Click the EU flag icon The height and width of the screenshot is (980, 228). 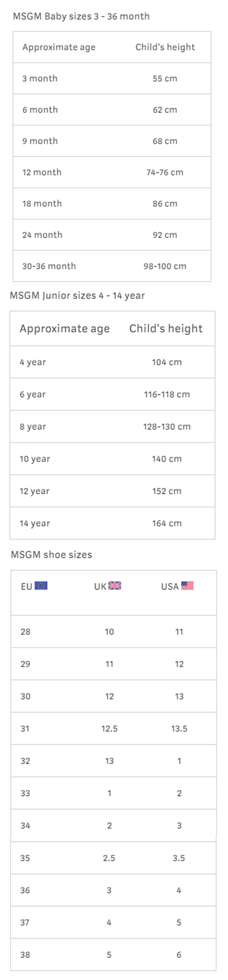(x=41, y=586)
